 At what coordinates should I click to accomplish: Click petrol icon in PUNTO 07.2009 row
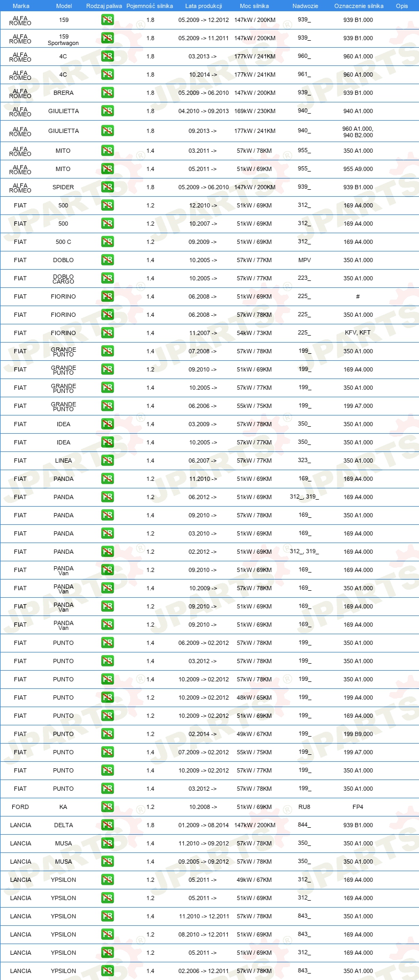[x=107, y=752]
